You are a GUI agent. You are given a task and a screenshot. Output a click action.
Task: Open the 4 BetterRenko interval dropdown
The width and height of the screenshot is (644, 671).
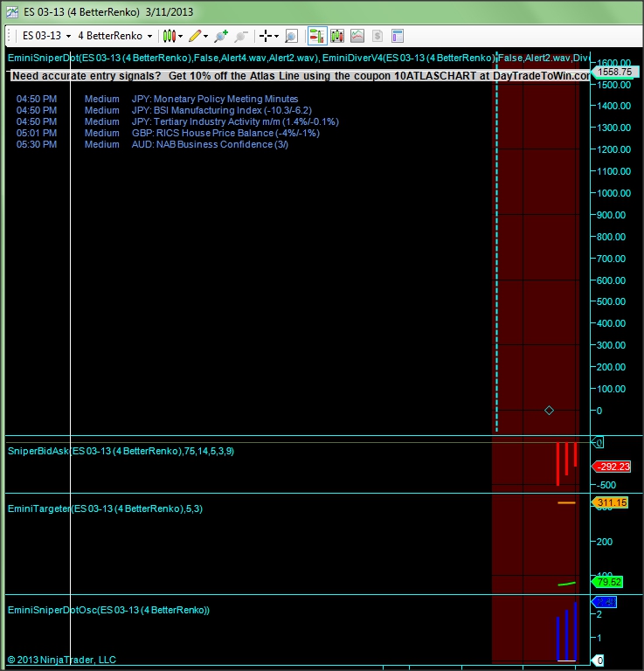click(115, 36)
